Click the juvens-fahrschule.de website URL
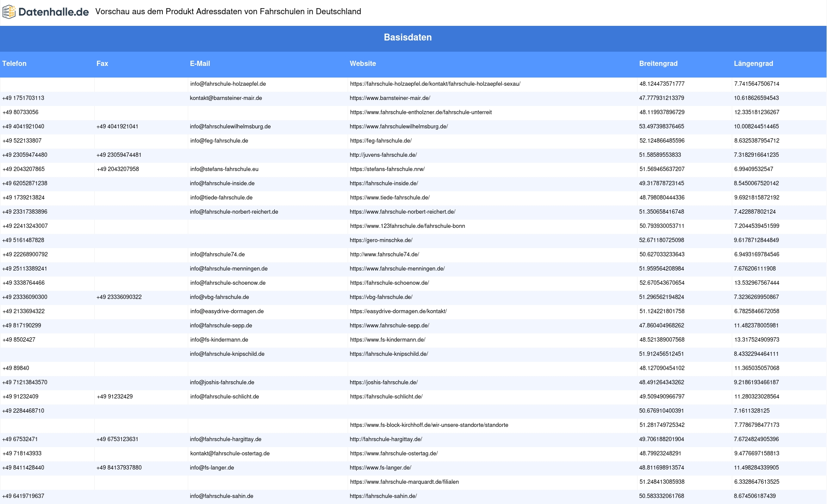The image size is (827, 504). click(x=383, y=155)
